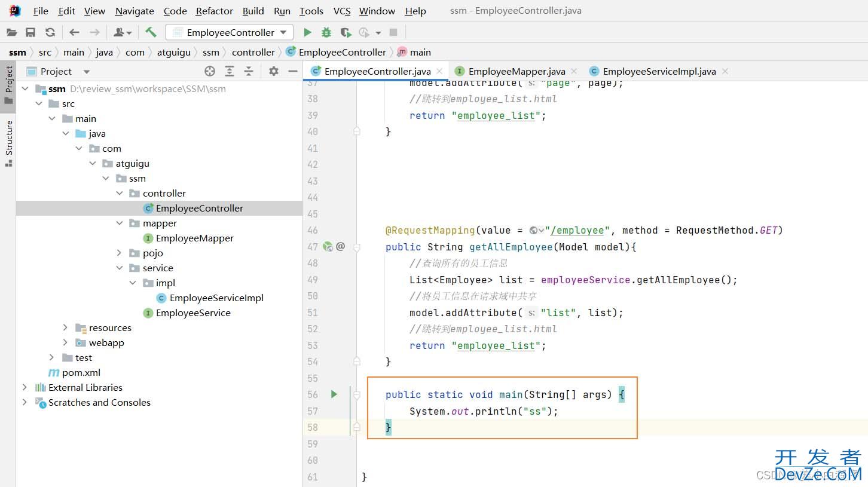Start debugging with the green bug icon
The width and height of the screenshot is (868, 487).
(326, 32)
